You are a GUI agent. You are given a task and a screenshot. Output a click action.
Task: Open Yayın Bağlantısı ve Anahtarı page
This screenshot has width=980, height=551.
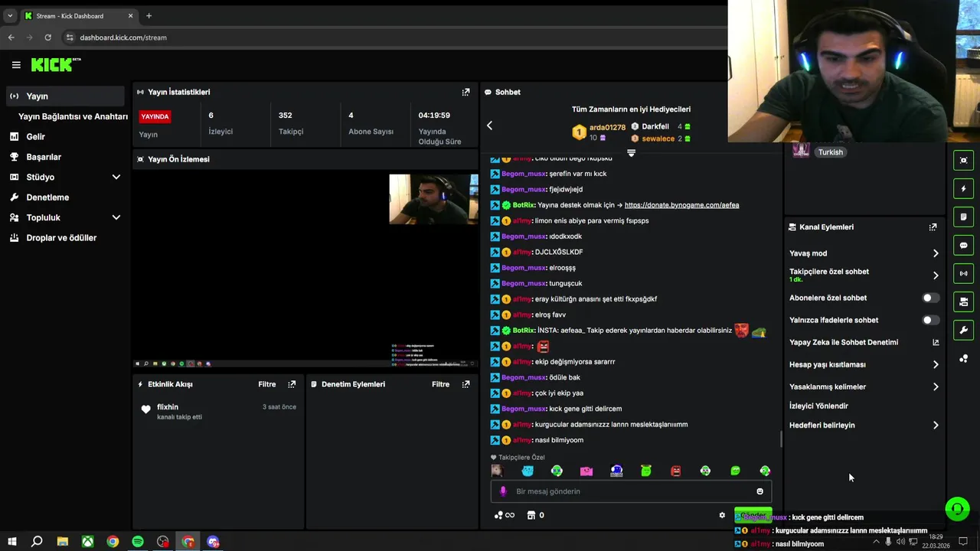tap(73, 116)
